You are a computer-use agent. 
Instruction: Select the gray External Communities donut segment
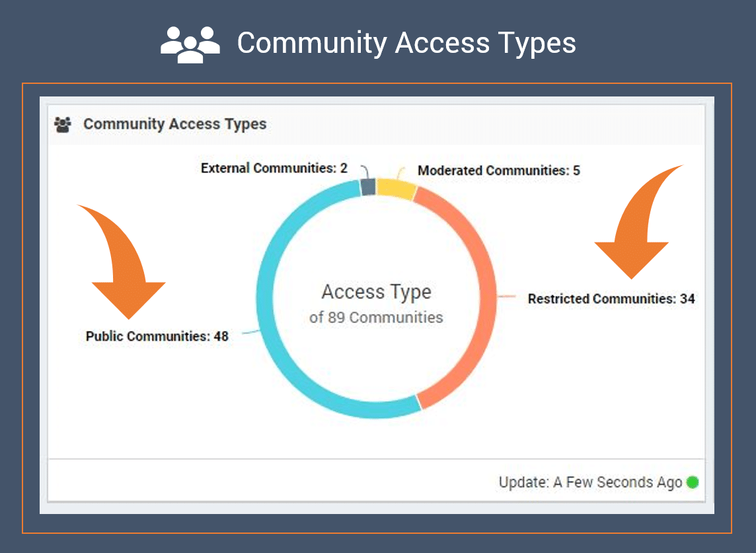point(368,187)
